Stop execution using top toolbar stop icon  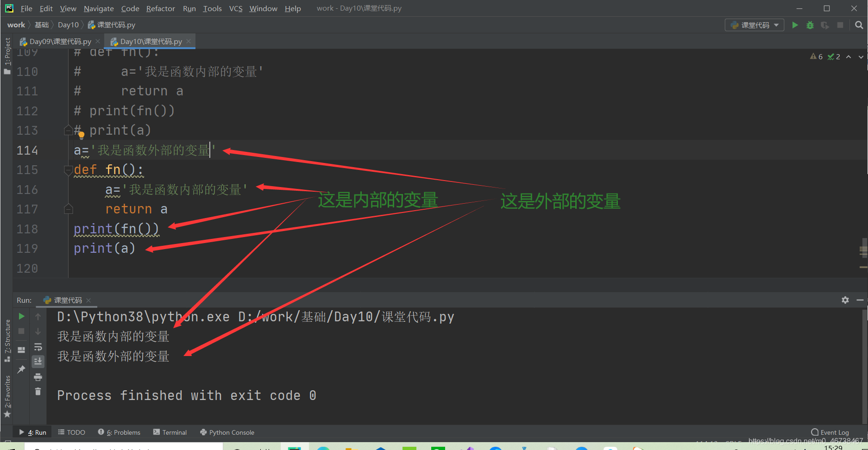click(x=840, y=25)
